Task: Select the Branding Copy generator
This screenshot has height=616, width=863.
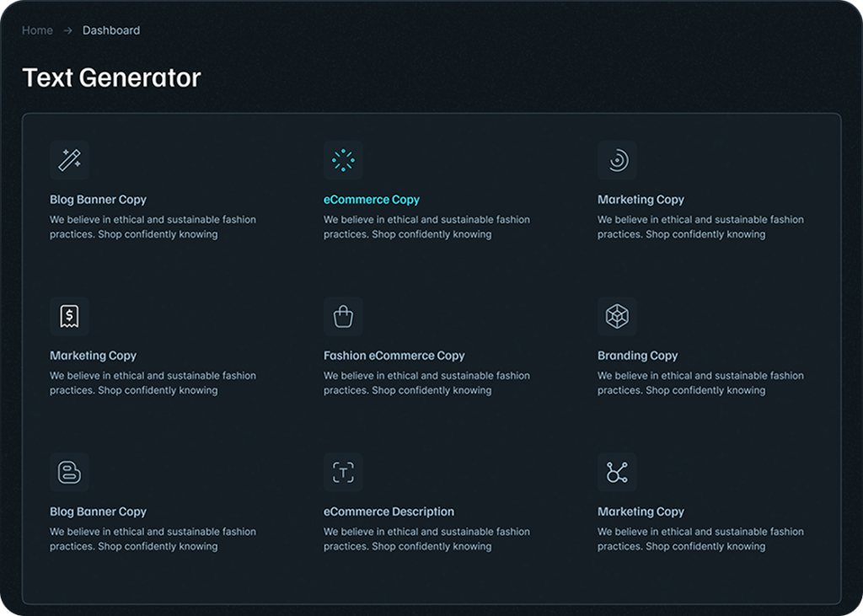Action: coord(637,356)
